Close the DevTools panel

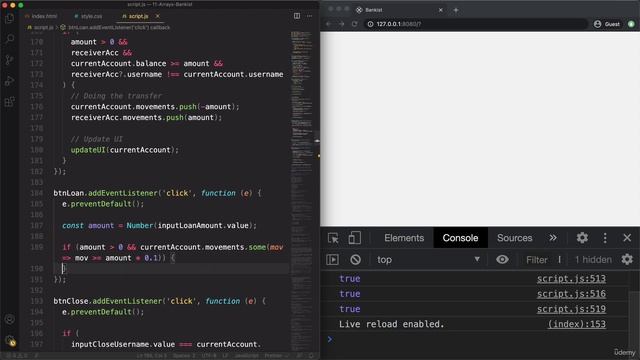[627, 238]
